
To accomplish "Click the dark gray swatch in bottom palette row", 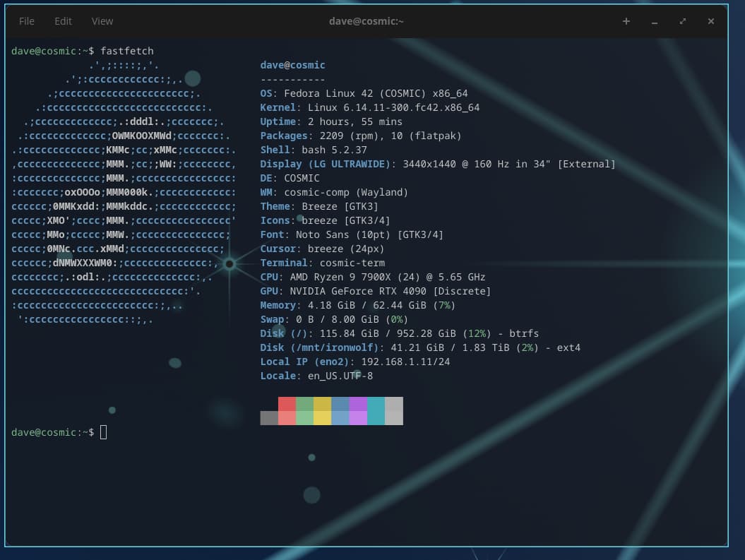I will click(x=269, y=418).
